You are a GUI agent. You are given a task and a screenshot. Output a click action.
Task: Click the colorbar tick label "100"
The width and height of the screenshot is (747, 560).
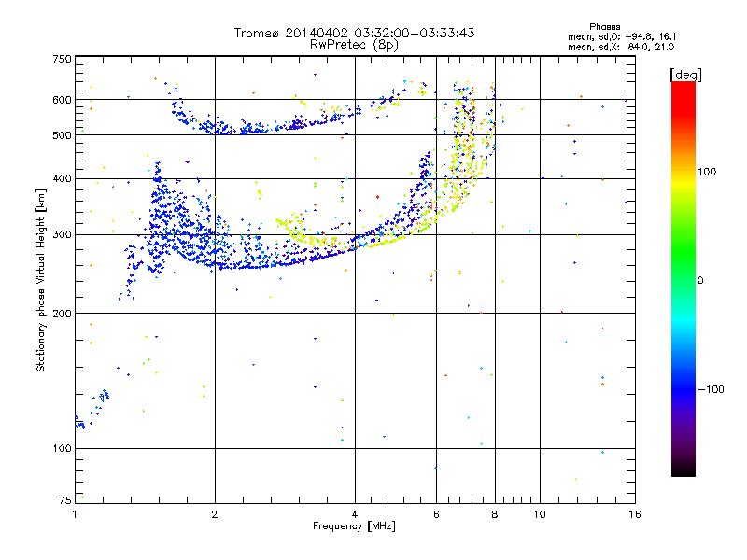tap(707, 172)
